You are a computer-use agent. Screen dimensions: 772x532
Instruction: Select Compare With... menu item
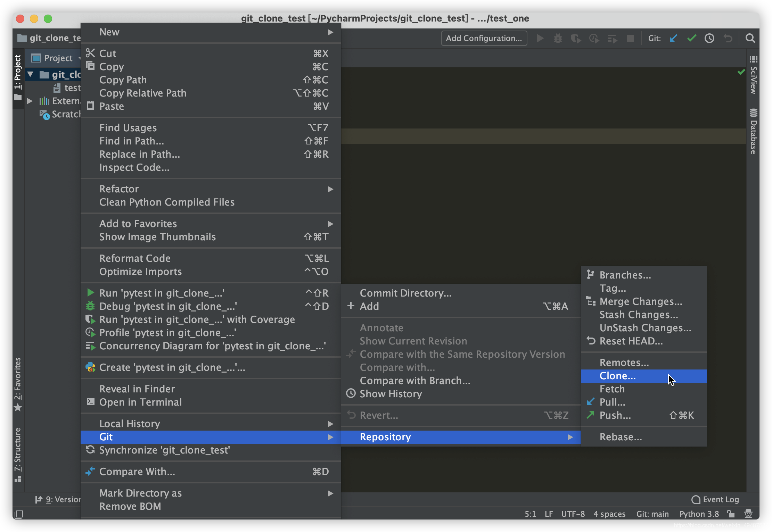(211, 472)
